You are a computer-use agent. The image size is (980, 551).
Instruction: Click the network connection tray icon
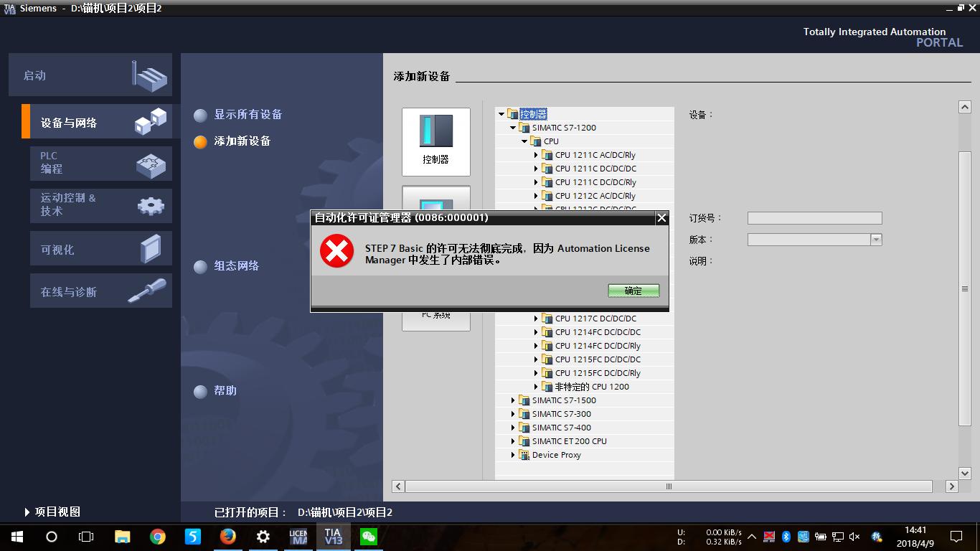click(x=838, y=536)
